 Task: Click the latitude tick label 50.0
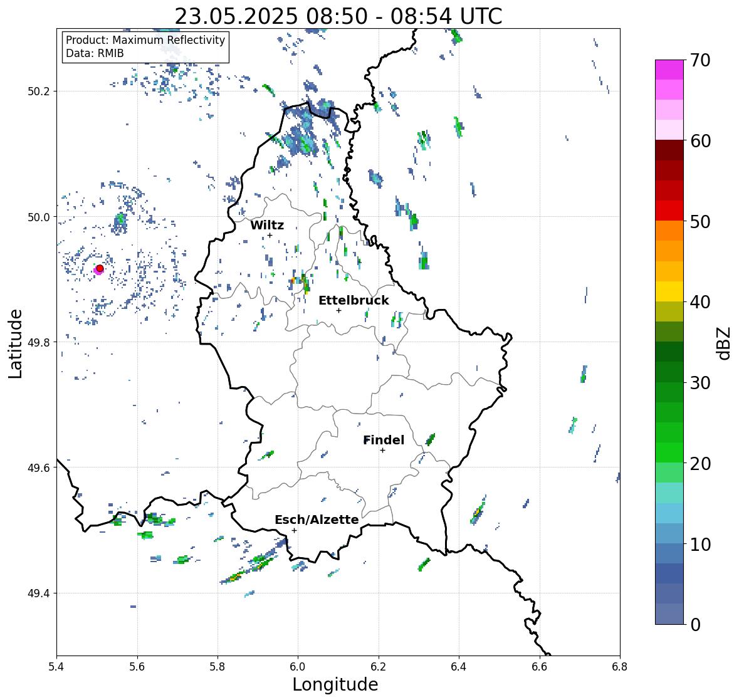point(39,217)
